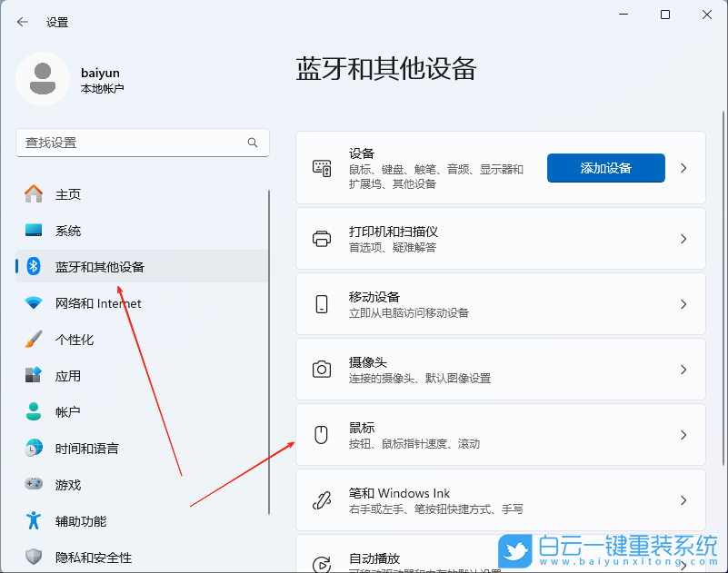Expand the 自动播放 section chevron
The width and height of the screenshot is (728, 573).
tap(683, 562)
